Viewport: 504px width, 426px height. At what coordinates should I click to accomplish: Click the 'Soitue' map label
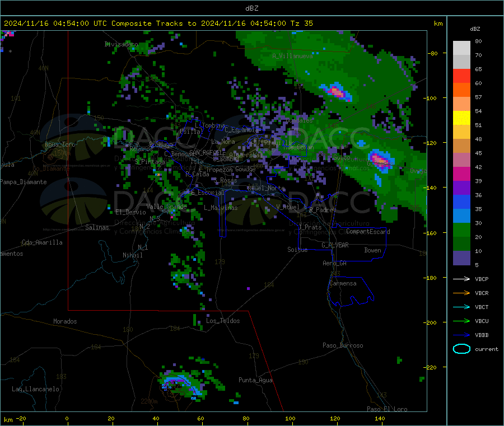pyautogui.click(x=297, y=250)
